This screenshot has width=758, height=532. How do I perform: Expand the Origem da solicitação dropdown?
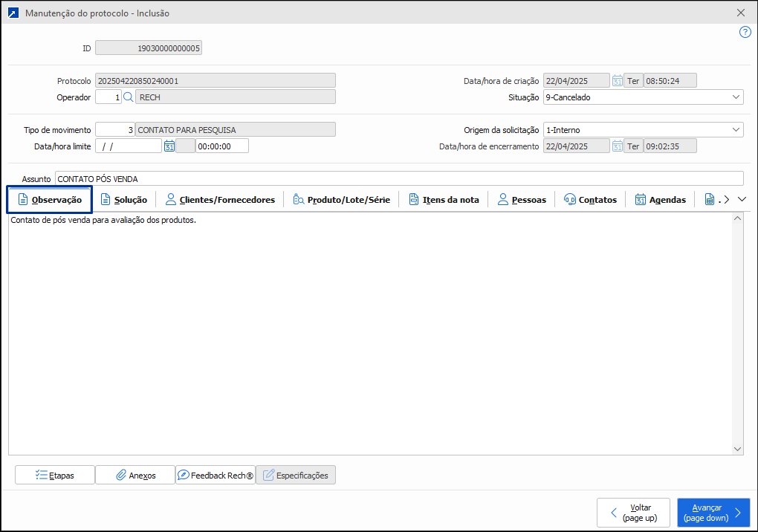pyautogui.click(x=736, y=130)
